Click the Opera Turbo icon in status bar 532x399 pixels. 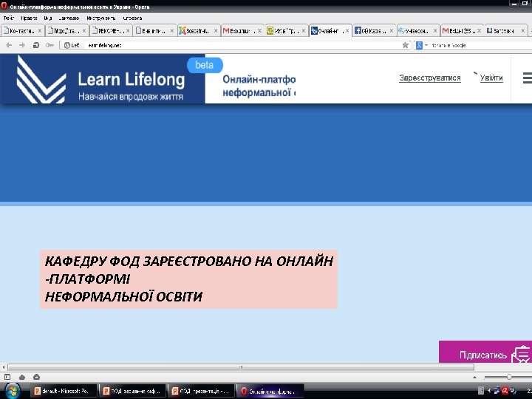coord(37,377)
